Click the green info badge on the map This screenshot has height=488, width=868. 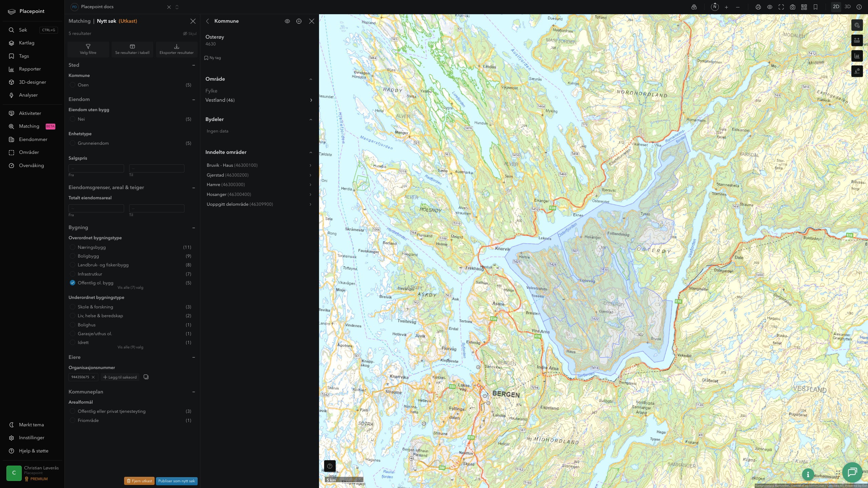coord(808,474)
